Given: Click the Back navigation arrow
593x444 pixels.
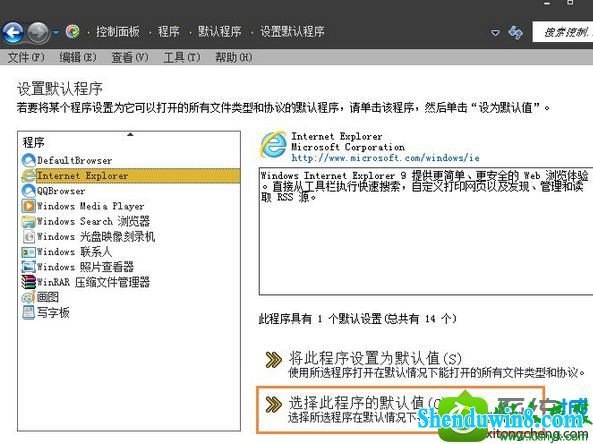Looking at the screenshot, I should 13,33.
